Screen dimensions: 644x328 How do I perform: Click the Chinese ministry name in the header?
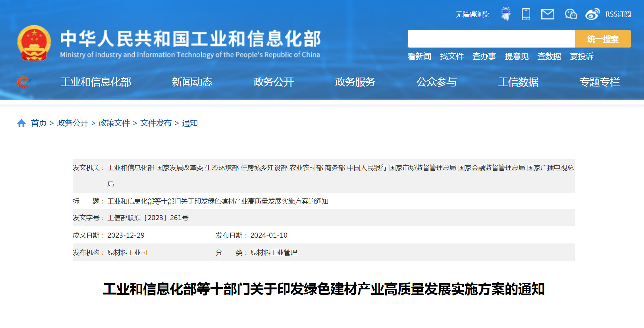pyautogui.click(x=190, y=39)
